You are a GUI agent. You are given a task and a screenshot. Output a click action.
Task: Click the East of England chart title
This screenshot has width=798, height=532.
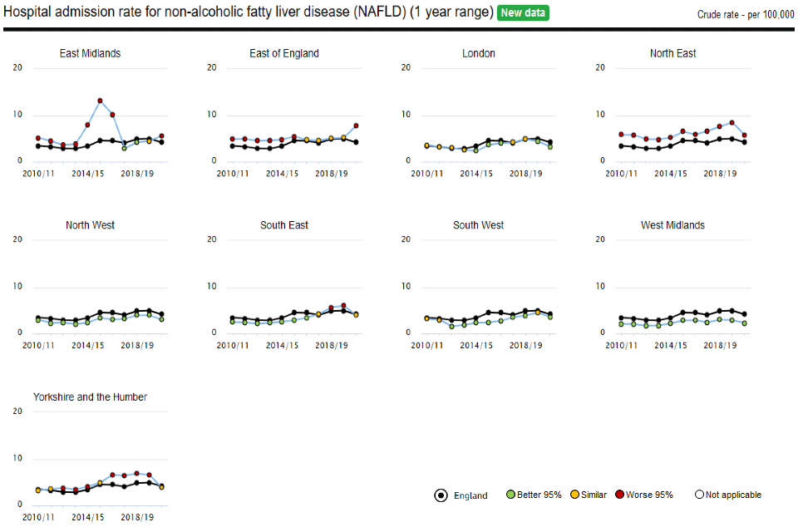(284, 53)
